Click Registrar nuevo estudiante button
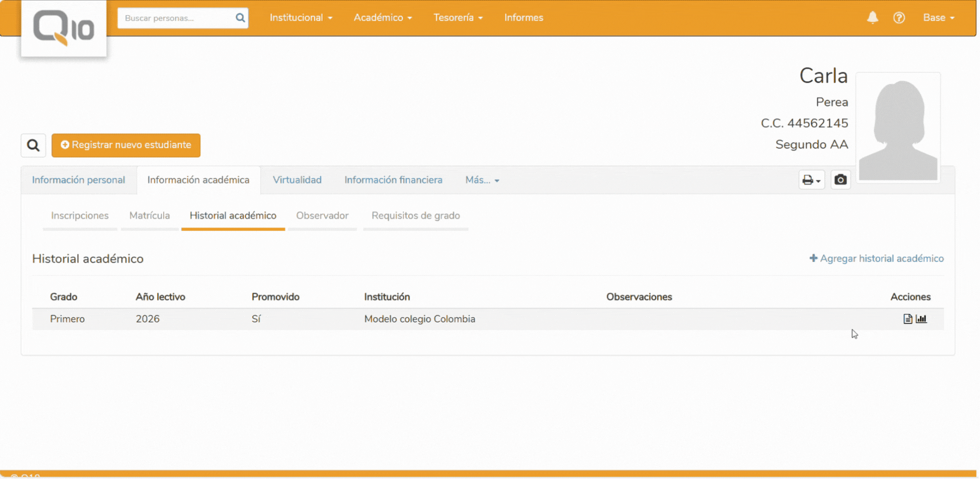Image resolution: width=980 pixels, height=479 pixels. (126, 145)
